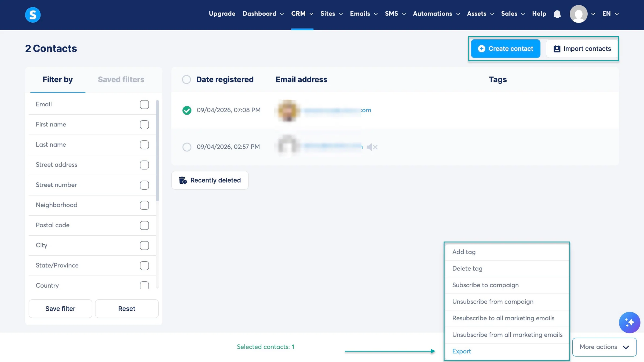Expand the Sites menu
The width and height of the screenshot is (644, 362).
click(332, 13)
